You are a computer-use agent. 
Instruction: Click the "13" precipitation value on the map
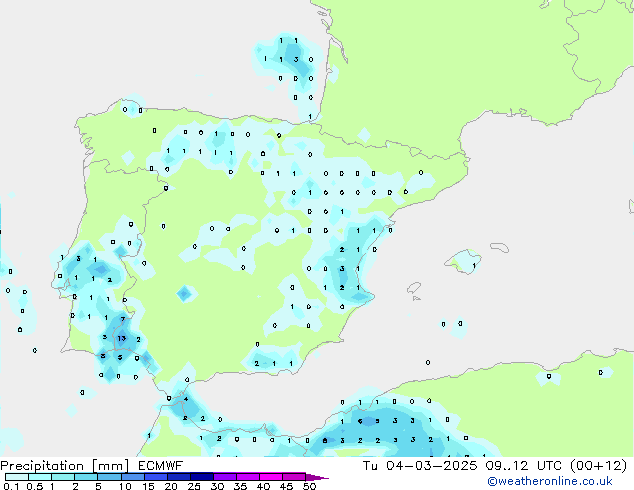pos(122,338)
